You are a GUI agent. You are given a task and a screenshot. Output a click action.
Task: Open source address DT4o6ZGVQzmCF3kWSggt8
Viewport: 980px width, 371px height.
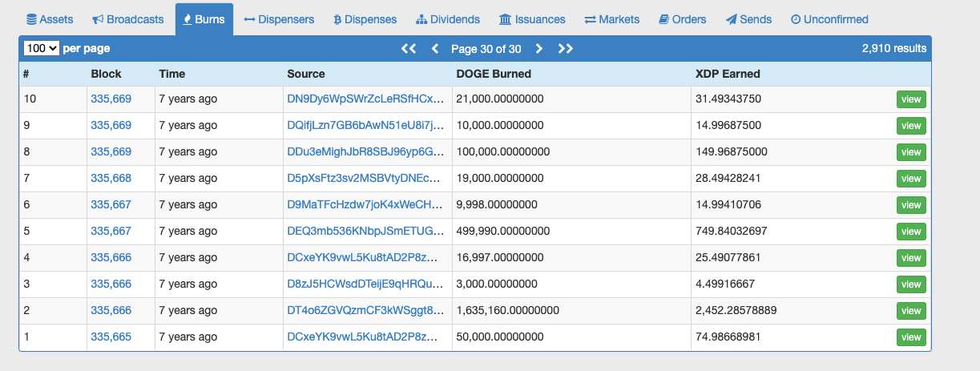(365, 311)
